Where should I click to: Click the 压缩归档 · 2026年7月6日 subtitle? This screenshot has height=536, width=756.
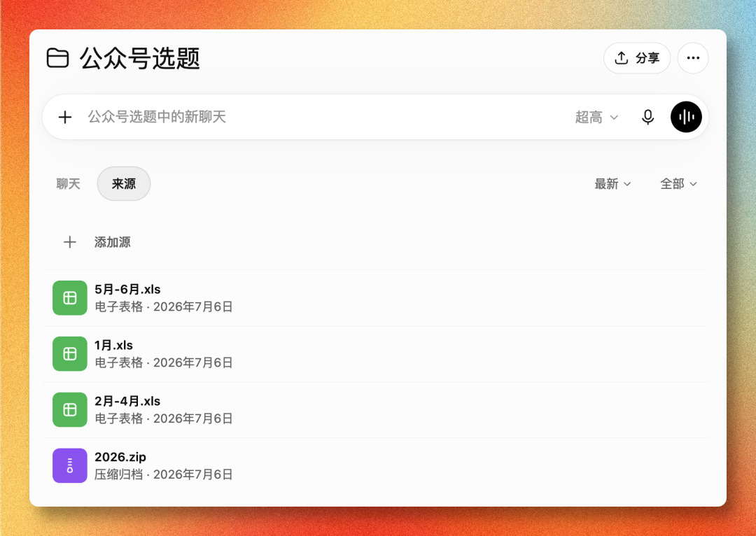point(163,474)
